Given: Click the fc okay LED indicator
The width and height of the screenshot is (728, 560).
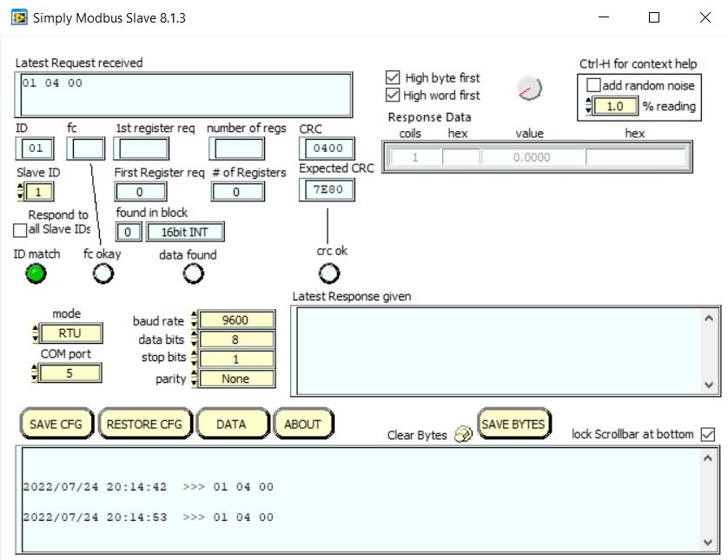Looking at the screenshot, I should click(103, 273).
